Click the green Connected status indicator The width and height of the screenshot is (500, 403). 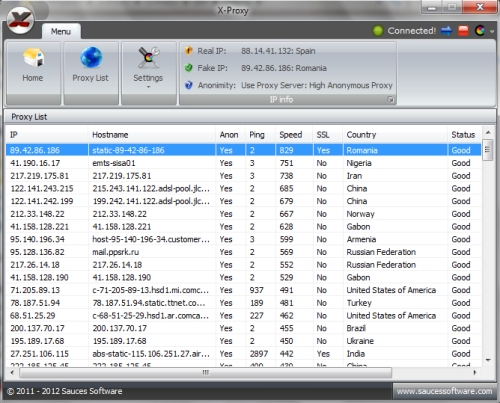pyautogui.click(x=378, y=31)
